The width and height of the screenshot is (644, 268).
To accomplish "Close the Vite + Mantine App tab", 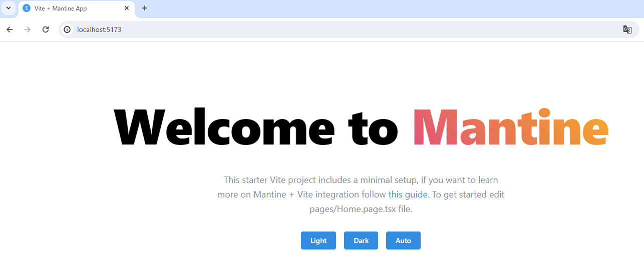I will (x=127, y=8).
